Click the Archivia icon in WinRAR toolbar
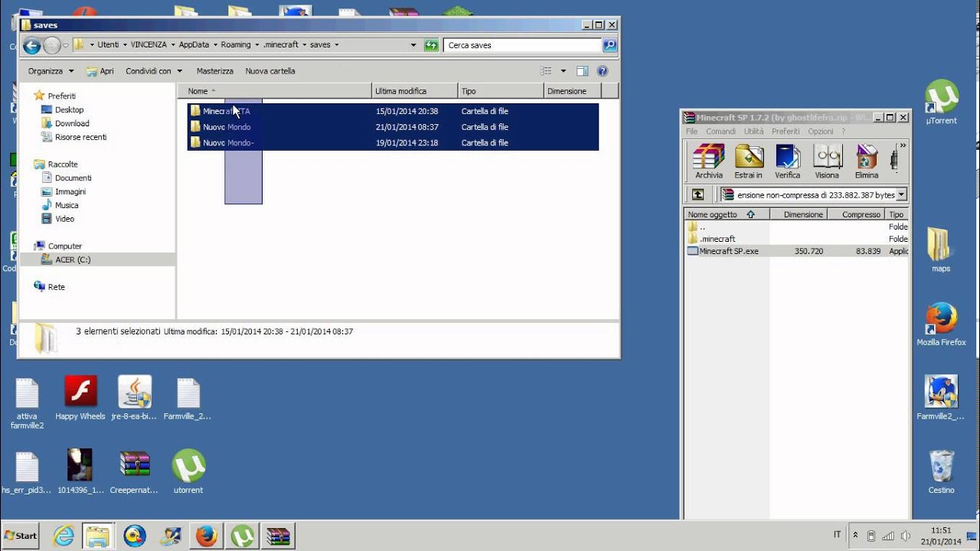 tap(708, 161)
